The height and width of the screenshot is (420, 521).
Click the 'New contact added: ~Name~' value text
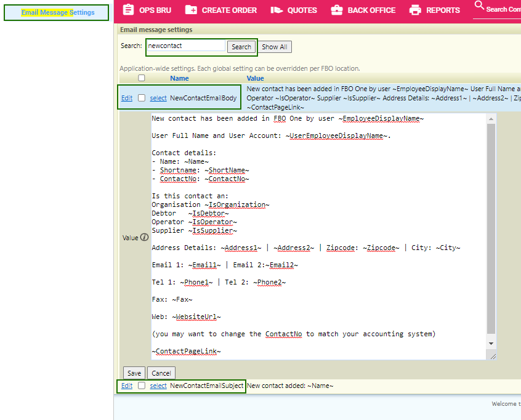point(290,386)
